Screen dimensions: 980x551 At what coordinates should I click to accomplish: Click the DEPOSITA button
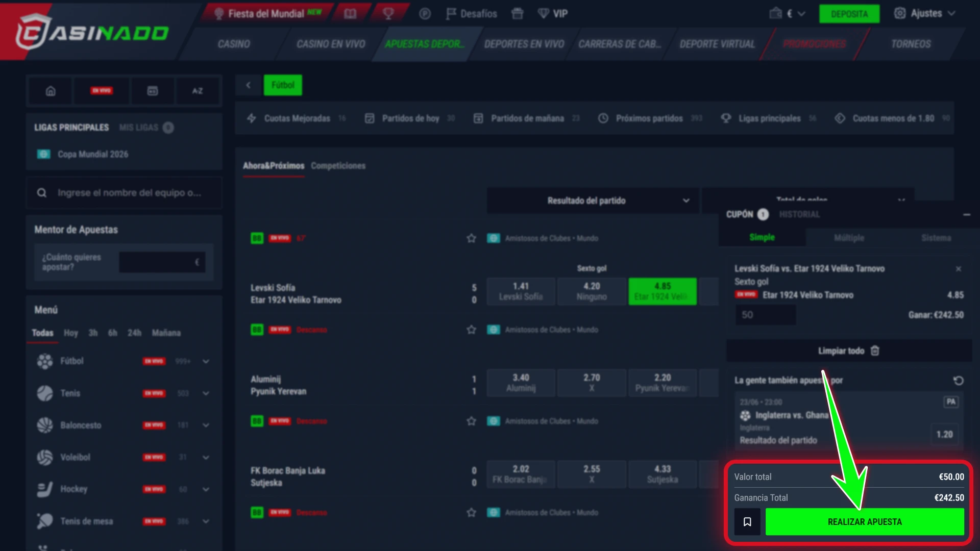click(x=849, y=14)
